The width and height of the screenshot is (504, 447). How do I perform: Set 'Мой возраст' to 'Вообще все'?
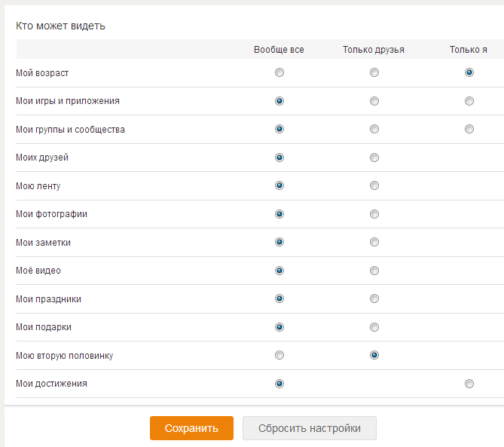[x=279, y=72]
